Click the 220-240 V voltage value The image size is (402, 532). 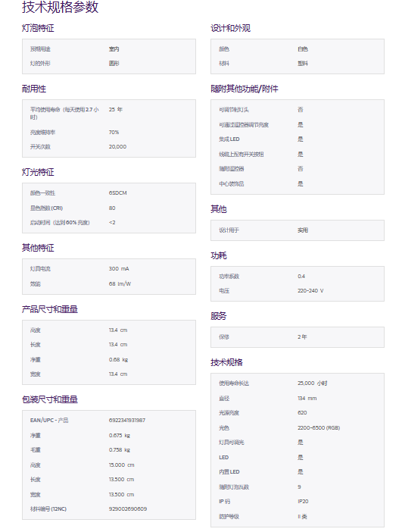tap(310, 290)
